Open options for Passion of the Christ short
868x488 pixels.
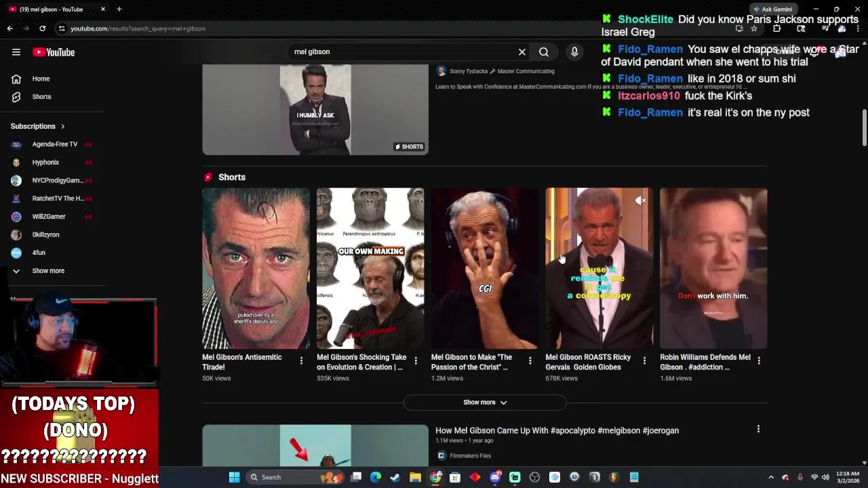click(530, 361)
